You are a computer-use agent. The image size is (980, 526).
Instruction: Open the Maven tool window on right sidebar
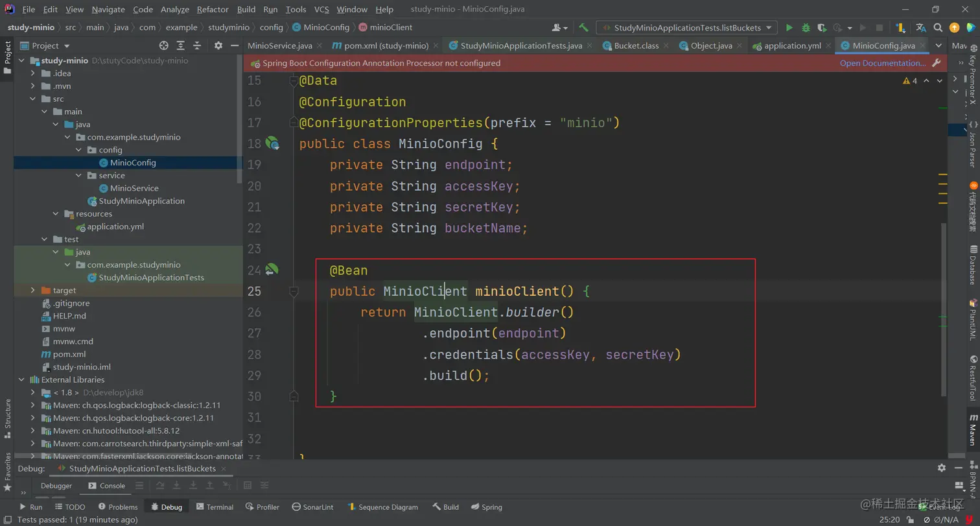pyautogui.click(x=972, y=431)
